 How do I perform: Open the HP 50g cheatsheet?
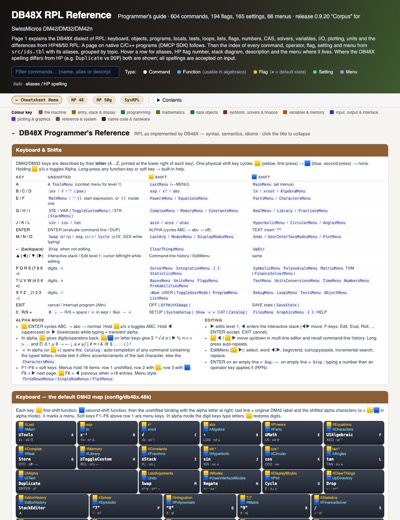click(x=104, y=100)
